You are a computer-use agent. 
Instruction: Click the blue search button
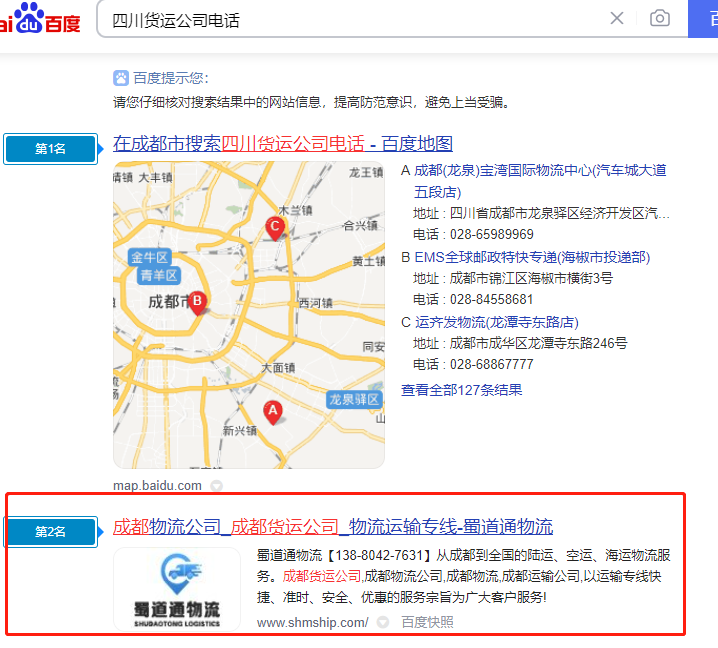click(703, 18)
